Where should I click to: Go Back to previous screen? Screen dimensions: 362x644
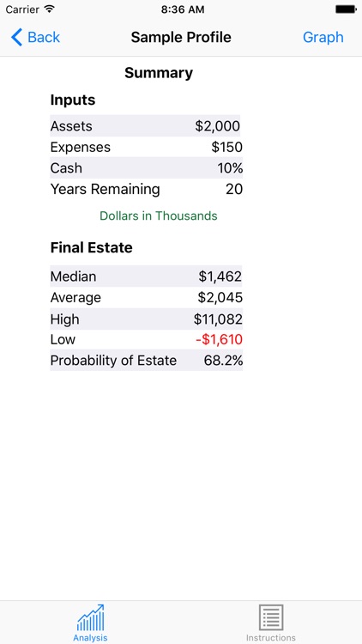(x=35, y=38)
